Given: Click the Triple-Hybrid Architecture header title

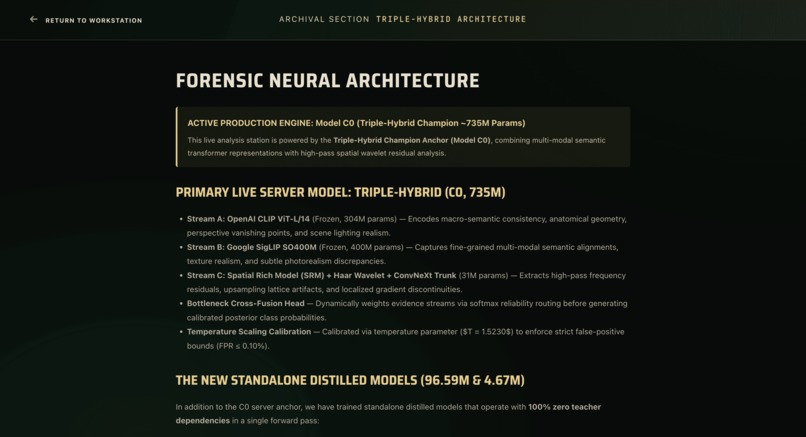Looking at the screenshot, I should (x=451, y=19).
